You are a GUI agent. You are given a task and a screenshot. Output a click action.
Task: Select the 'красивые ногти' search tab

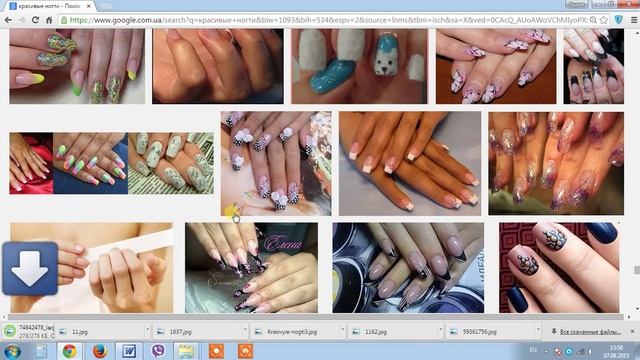coord(49,6)
